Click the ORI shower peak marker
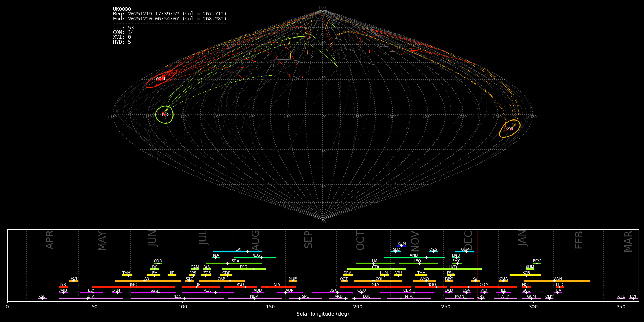This screenshot has width=644, height=322. 374,281
